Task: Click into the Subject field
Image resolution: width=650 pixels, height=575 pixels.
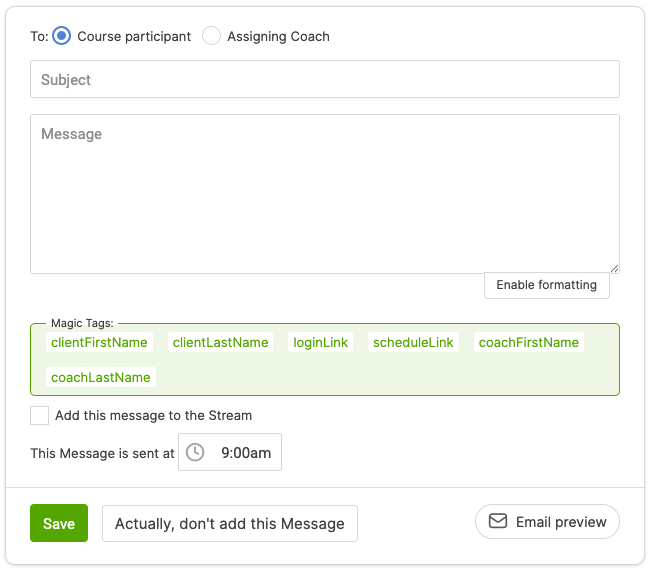Action: click(x=325, y=79)
